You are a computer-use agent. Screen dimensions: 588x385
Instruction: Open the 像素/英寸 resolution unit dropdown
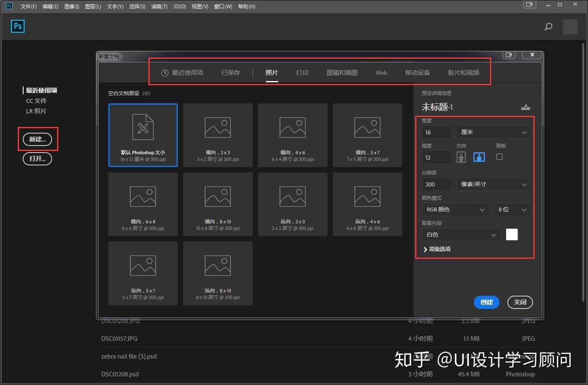point(494,184)
